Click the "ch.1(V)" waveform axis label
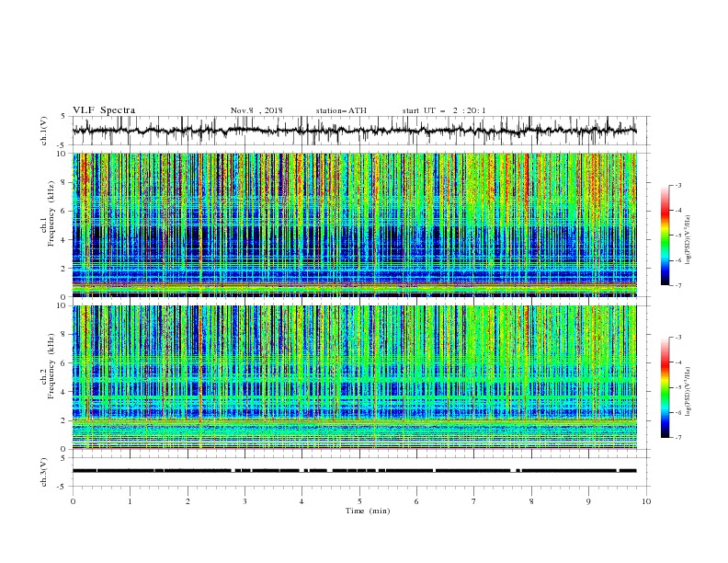The image size is (728, 563). pos(44,131)
